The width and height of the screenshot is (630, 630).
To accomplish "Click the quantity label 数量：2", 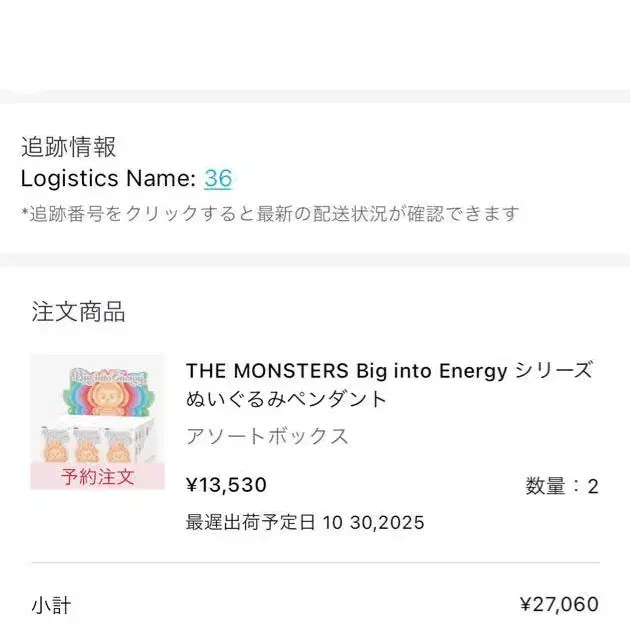I will pyautogui.click(x=561, y=487).
